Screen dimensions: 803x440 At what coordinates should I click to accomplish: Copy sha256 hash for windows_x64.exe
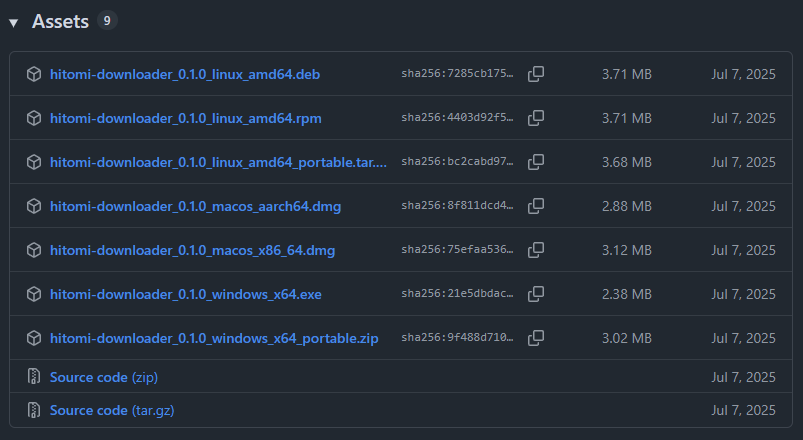[x=536, y=294]
